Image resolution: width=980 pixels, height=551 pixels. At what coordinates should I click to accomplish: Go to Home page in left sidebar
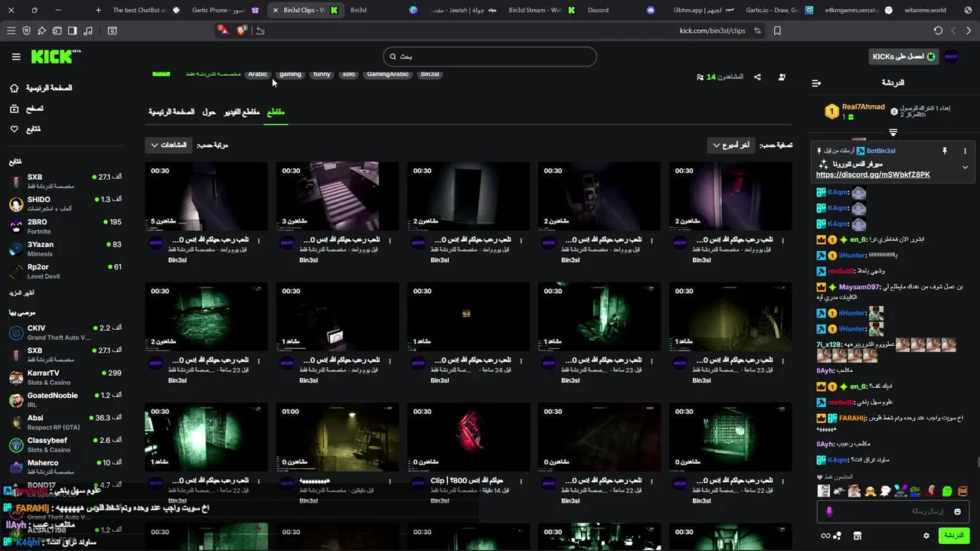pyautogui.click(x=42, y=88)
